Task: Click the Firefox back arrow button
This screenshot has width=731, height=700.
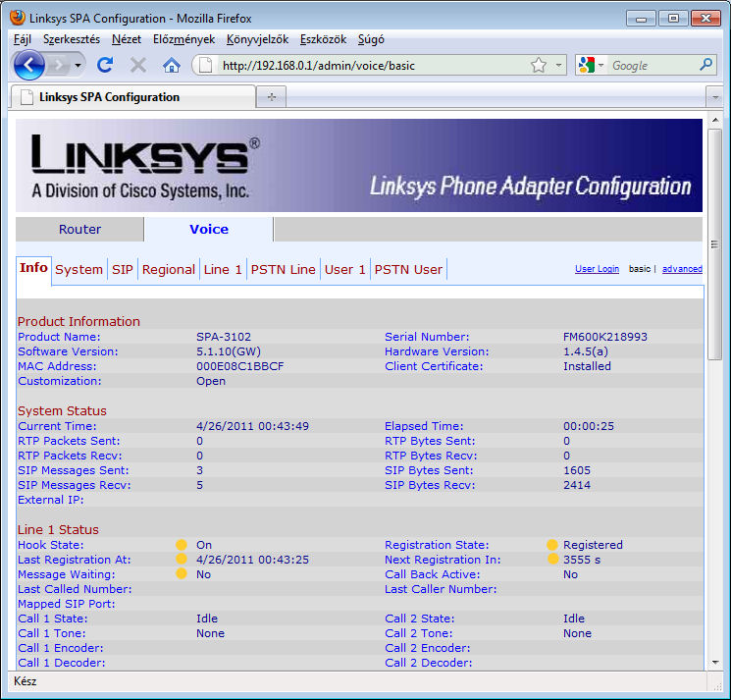Action: [x=28, y=65]
